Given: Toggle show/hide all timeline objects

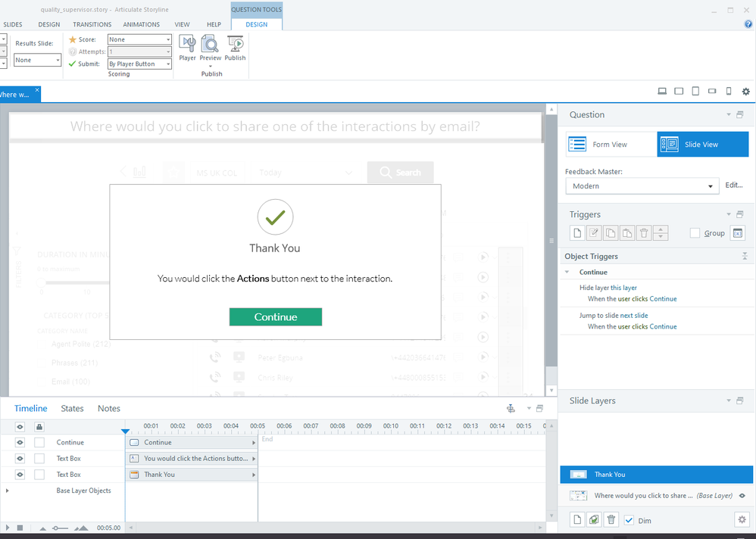Looking at the screenshot, I should pos(20,427).
